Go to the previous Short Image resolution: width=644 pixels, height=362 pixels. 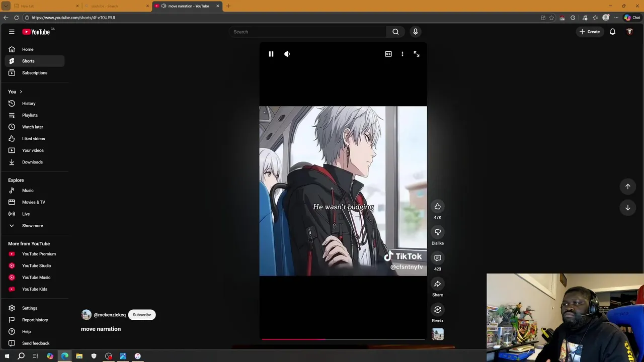[x=628, y=187]
